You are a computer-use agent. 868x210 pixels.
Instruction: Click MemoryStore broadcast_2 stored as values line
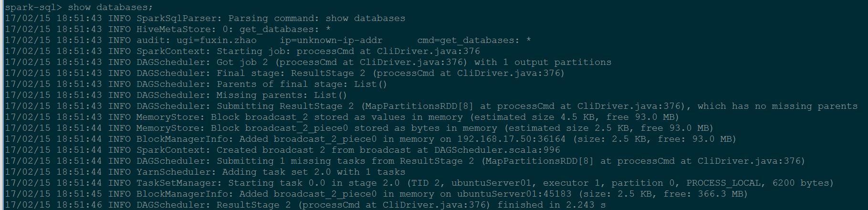click(x=342, y=117)
